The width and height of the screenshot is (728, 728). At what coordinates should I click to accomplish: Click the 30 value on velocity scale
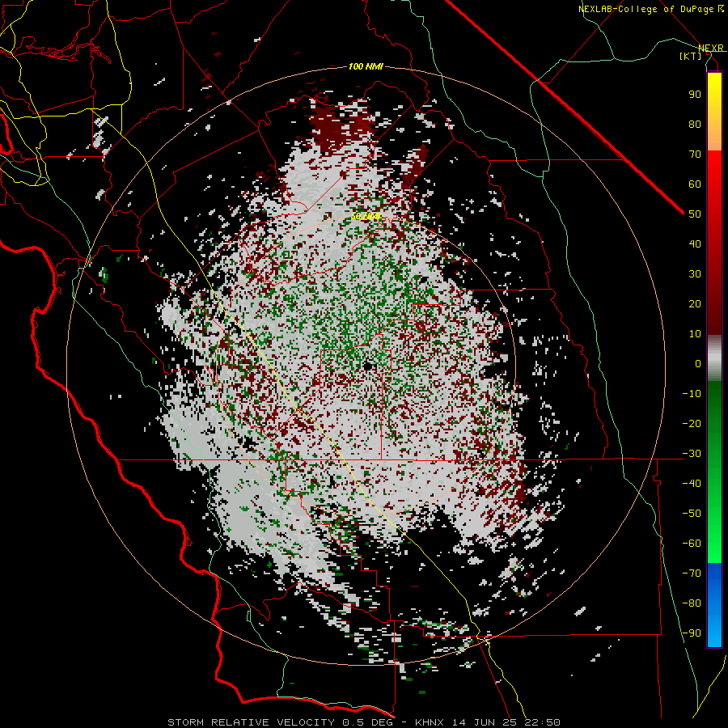[x=695, y=274]
